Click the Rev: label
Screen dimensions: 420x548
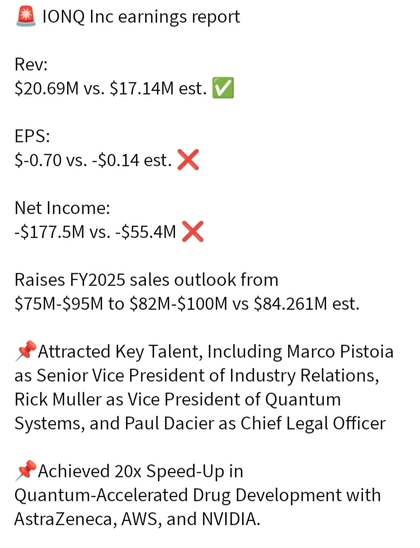[31, 64]
